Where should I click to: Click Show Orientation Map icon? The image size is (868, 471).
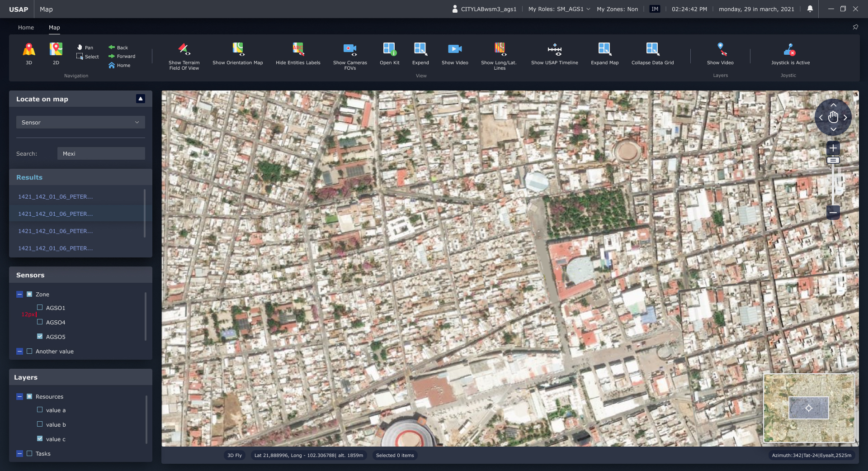pos(238,49)
